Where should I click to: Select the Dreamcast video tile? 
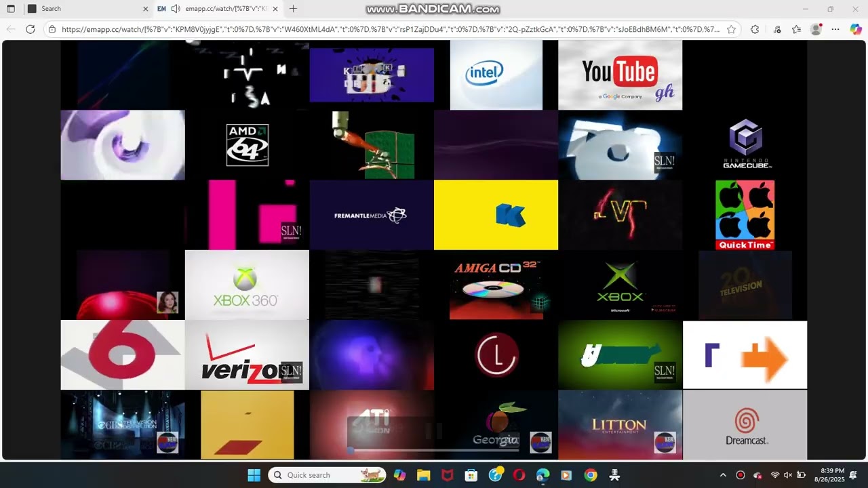745,425
